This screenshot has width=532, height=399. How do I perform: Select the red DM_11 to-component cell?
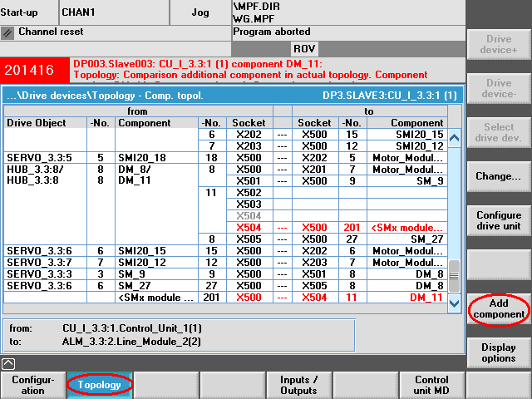pos(407,298)
